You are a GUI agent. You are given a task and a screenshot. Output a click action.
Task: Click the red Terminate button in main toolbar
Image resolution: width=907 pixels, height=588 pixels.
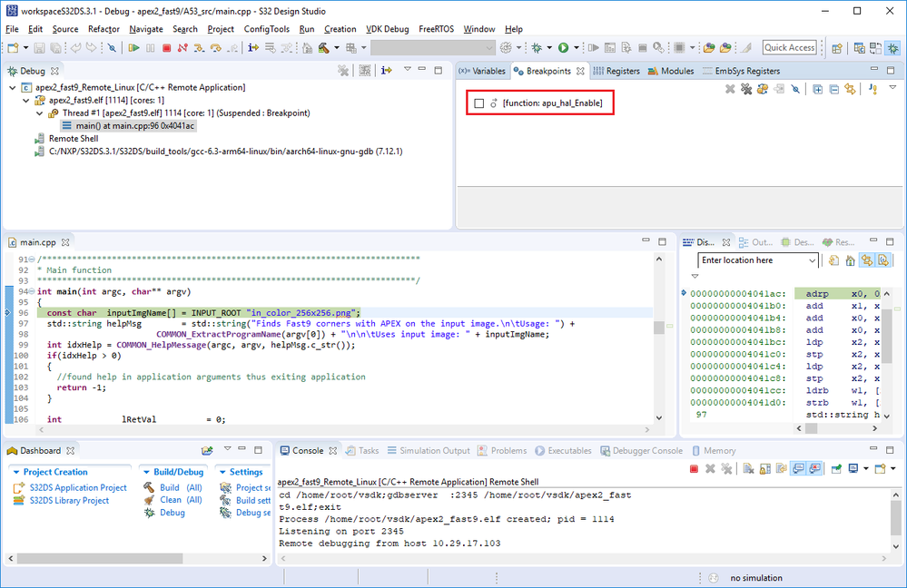(x=166, y=48)
